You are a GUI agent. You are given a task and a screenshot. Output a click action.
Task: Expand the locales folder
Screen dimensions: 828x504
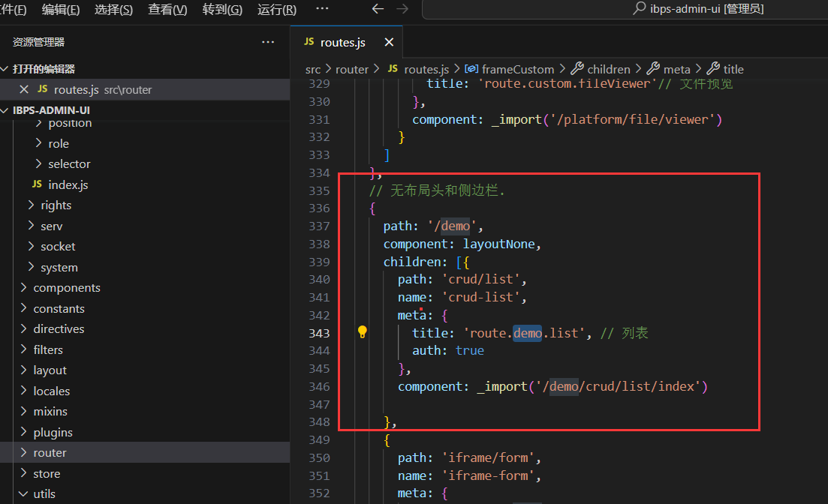[x=51, y=391]
